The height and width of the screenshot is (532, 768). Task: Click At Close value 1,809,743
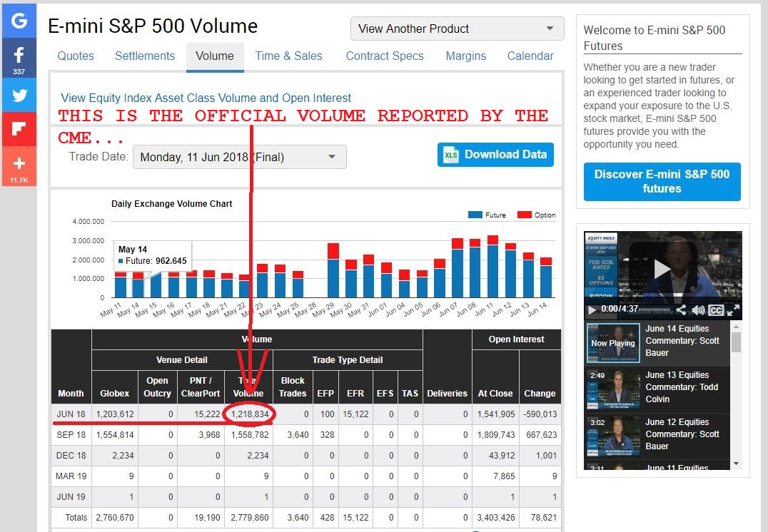pos(495,434)
